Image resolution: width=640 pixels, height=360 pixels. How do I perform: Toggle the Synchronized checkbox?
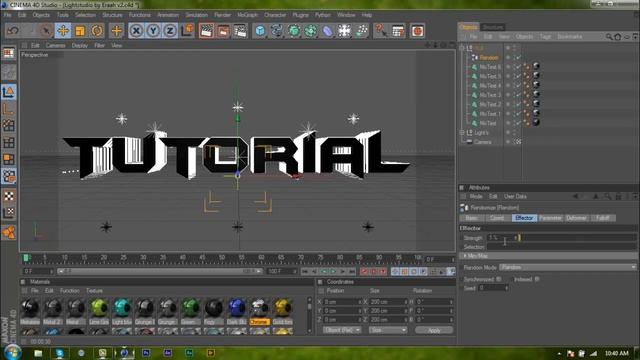pyautogui.click(x=498, y=280)
